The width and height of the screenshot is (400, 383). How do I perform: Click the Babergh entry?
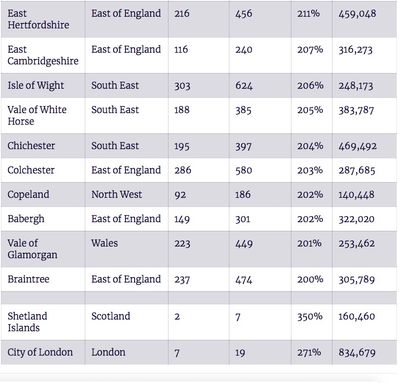pos(26,219)
